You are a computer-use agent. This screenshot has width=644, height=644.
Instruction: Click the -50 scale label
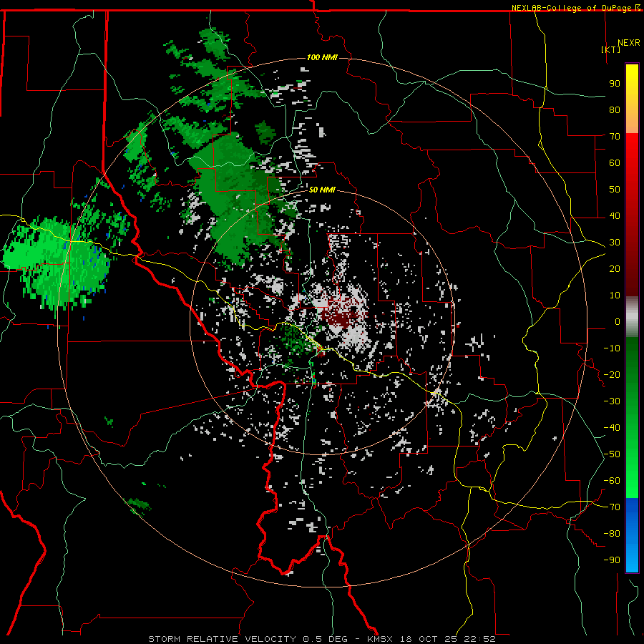pyautogui.click(x=612, y=454)
